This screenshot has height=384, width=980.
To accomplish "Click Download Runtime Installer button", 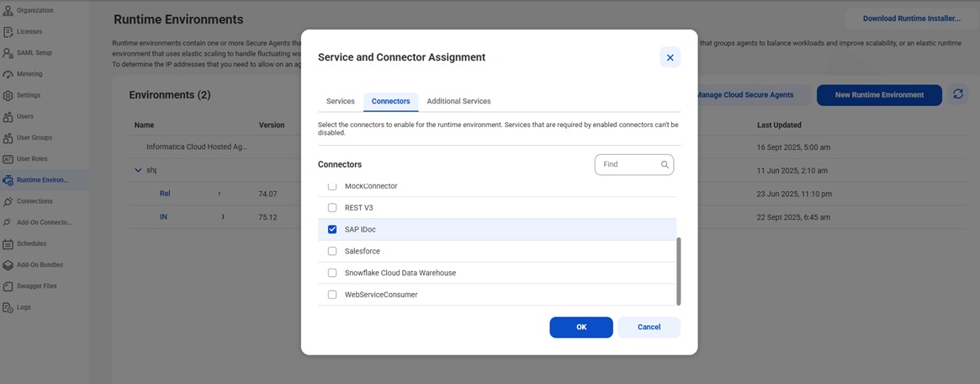I will coord(912,19).
